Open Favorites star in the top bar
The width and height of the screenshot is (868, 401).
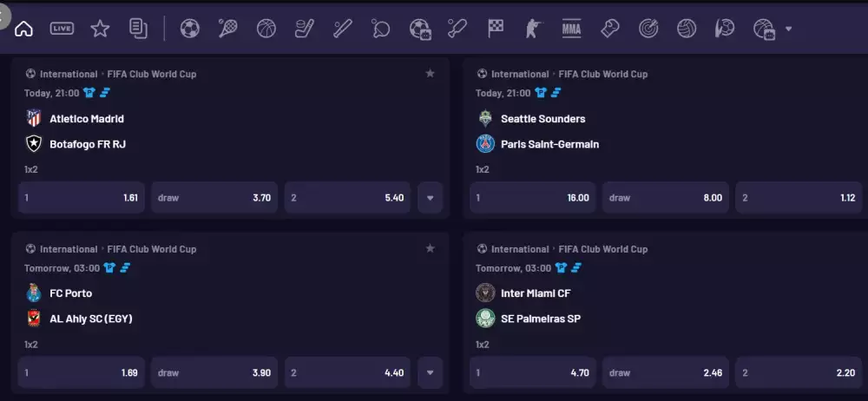(100, 29)
